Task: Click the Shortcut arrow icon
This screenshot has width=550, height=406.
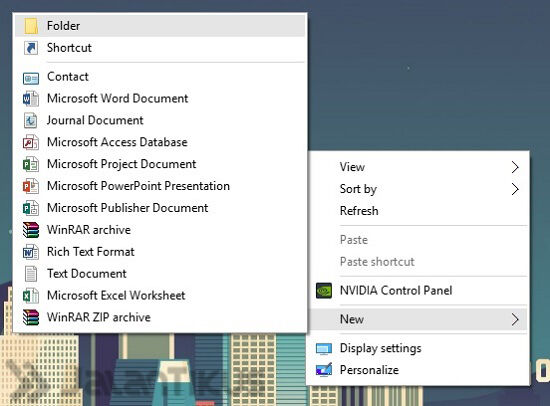Action: pyautogui.click(x=31, y=48)
